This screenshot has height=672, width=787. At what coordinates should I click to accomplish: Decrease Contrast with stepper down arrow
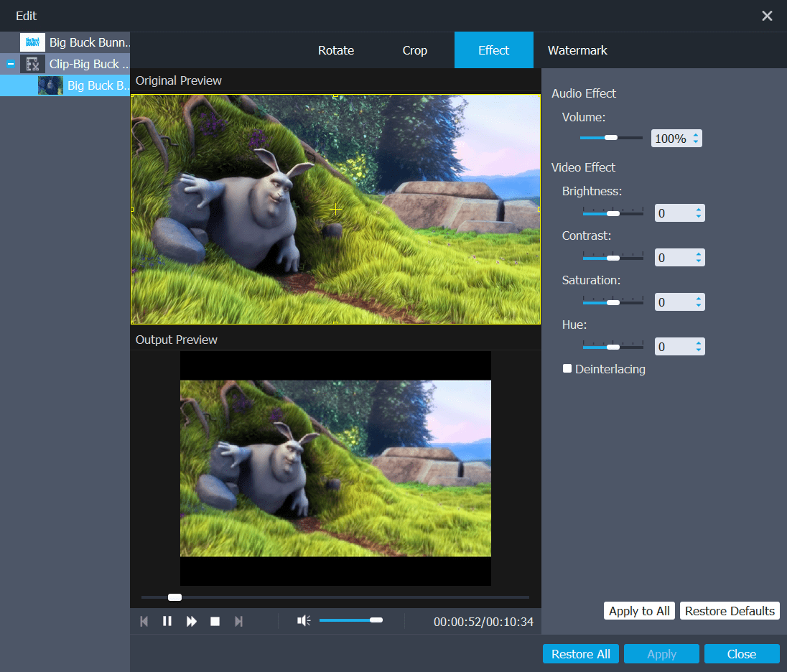pos(699,261)
